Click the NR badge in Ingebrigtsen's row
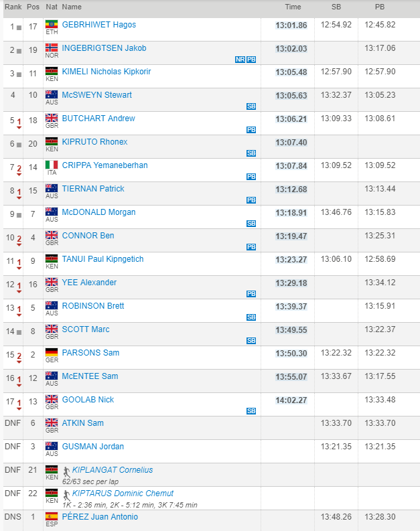The height and width of the screenshot is (531, 420). 240,60
